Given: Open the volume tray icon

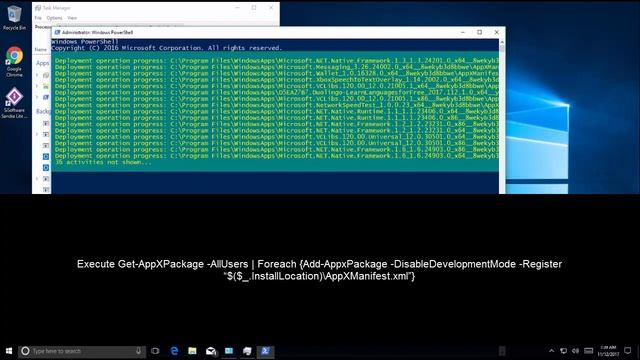Looking at the screenshot, I should [576, 351].
